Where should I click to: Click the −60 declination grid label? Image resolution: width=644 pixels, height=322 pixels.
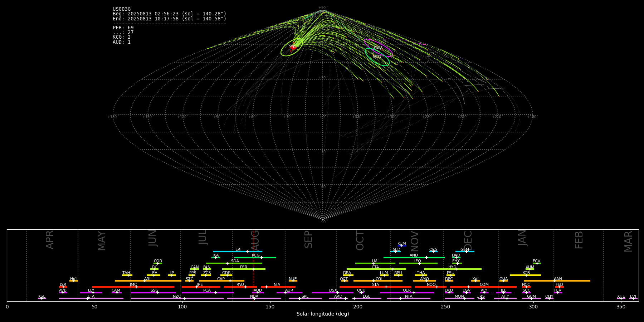[x=322, y=187]
